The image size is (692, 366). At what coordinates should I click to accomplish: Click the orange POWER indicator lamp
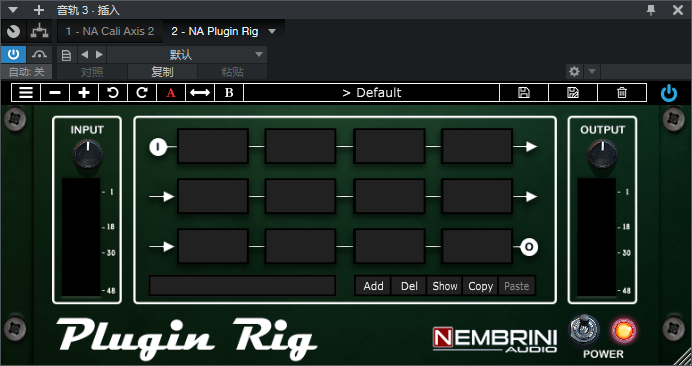tap(624, 330)
